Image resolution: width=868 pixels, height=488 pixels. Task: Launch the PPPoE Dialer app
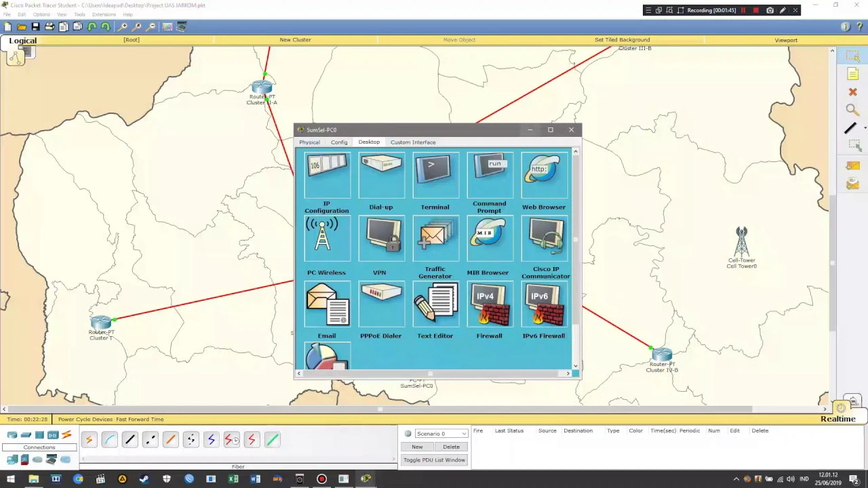click(x=381, y=305)
